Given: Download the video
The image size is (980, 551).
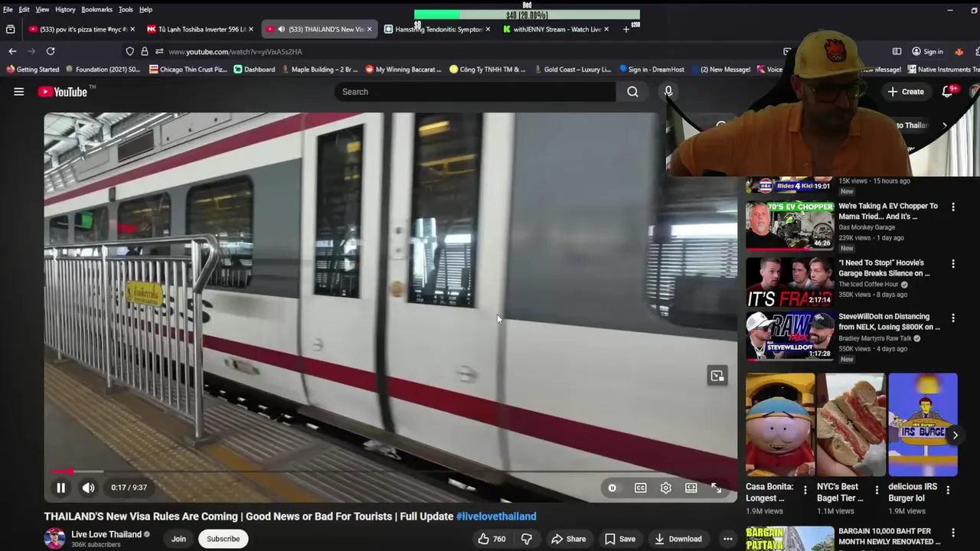Looking at the screenshot, I should click(x=677, y=539).
